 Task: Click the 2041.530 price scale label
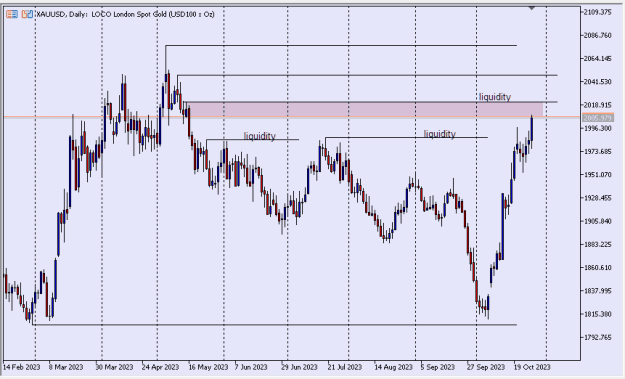597,82
